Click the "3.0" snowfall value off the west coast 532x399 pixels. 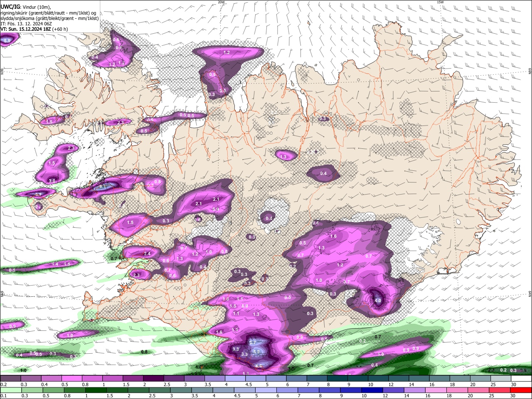pyautogui.click(x=52, y=181)
